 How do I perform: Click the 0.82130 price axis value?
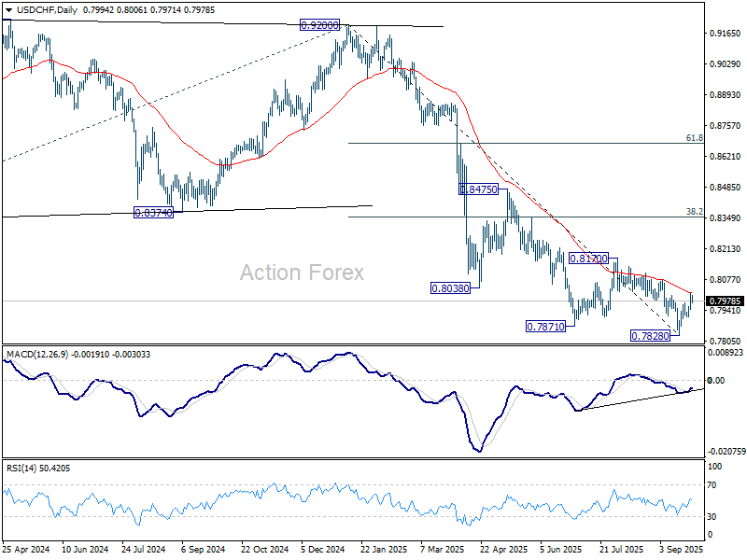(x=726, y=248)
